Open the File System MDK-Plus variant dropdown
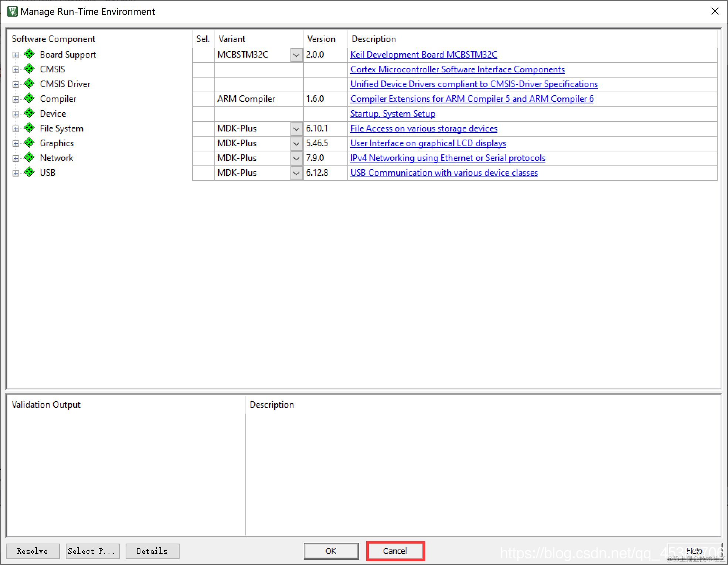728x565 pixels. [x=296, y=129]
